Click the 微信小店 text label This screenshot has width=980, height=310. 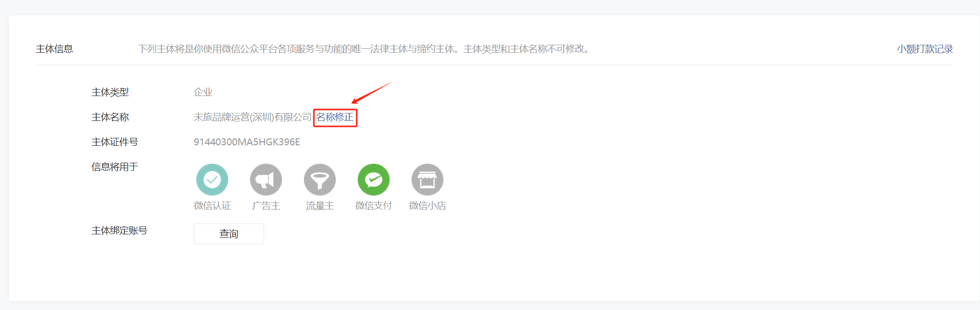(x=427, y=206)
